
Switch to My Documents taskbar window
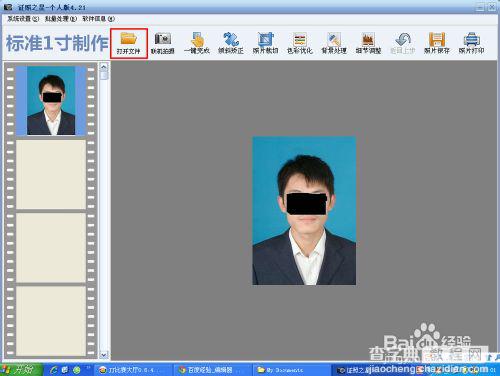pos(291,370)
